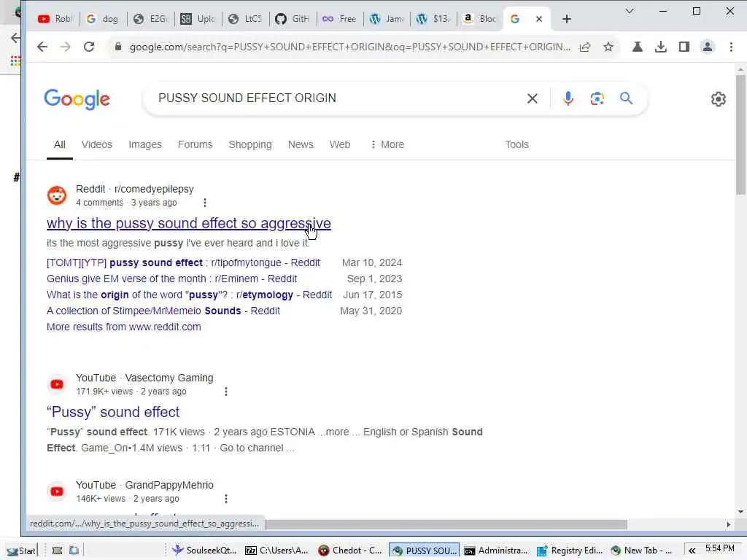747x560 pixels.
Task: Switch to New Tab taskbar item
Action: pos(641,551)
